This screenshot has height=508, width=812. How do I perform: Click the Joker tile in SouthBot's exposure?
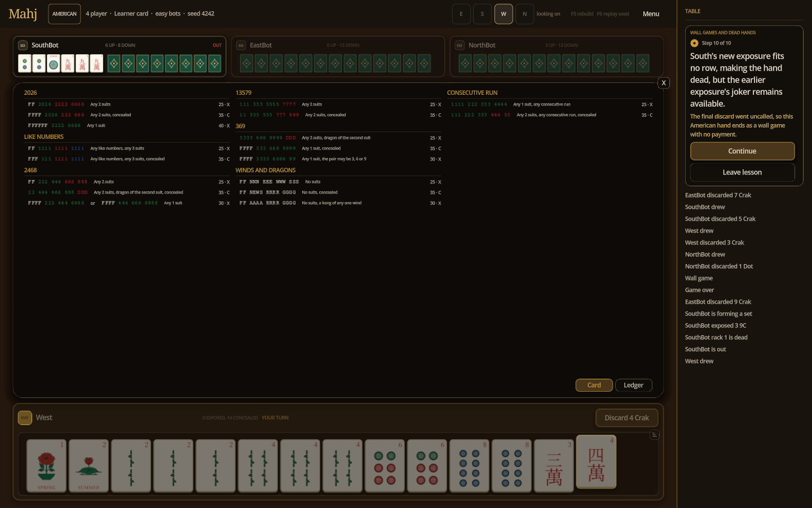(54, 63)
